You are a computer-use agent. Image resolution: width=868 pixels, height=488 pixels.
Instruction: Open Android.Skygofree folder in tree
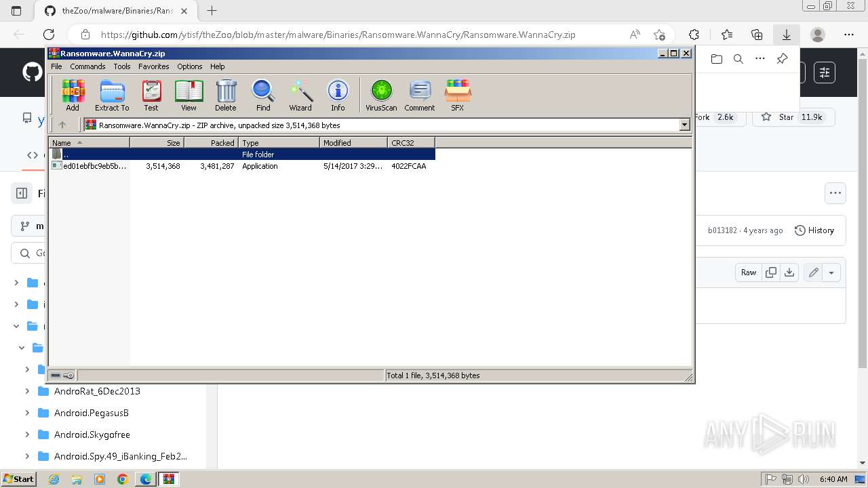pos(92,434)
